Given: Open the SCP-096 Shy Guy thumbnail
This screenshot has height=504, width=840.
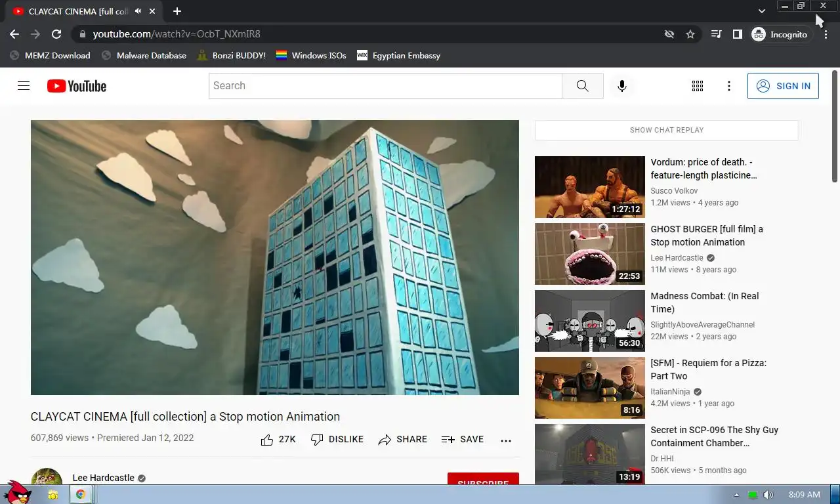Looking at the screenshot, I should [590, 454].
